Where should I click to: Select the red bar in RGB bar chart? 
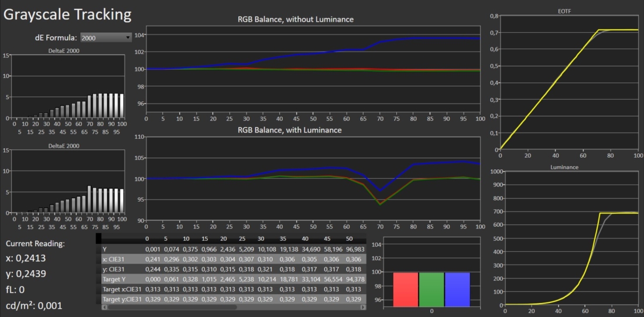(405, 289)
